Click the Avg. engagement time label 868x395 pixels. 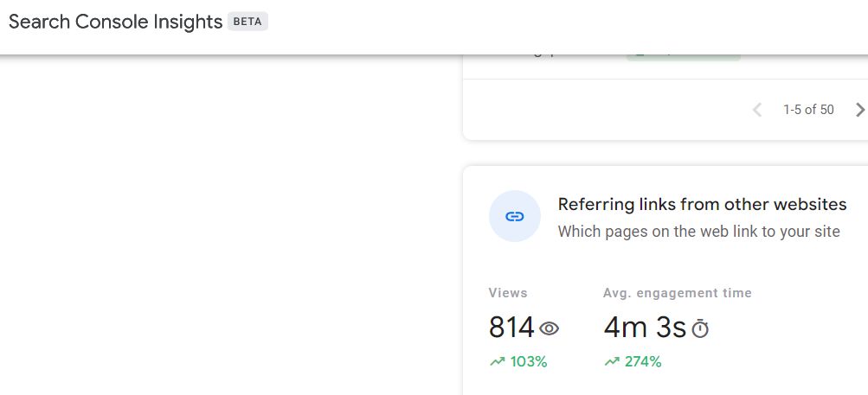click(677, 293)
